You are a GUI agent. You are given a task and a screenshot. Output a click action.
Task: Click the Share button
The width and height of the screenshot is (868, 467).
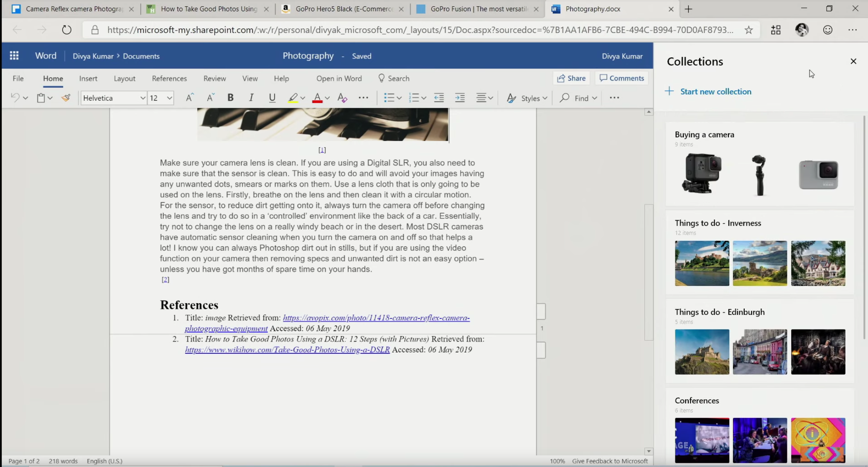click(571, 78)
